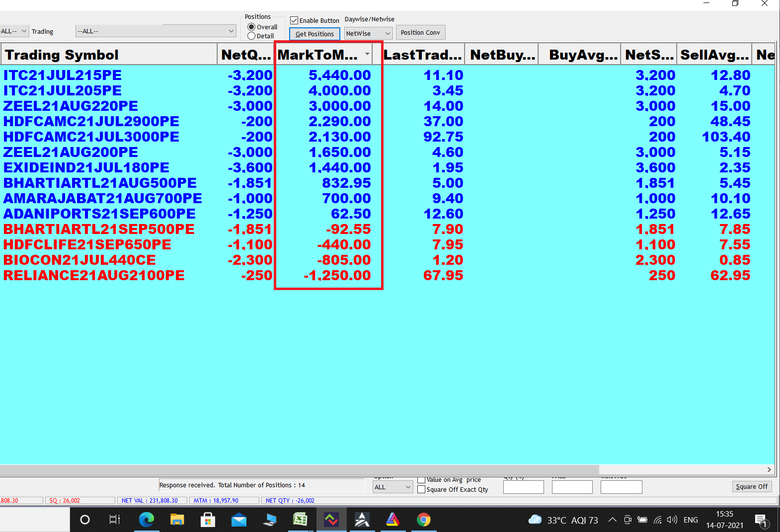Select BHARTIARTL21AUG500PE position row
The width and height of the screenshot is (780, 532).
tap(388, 183)
